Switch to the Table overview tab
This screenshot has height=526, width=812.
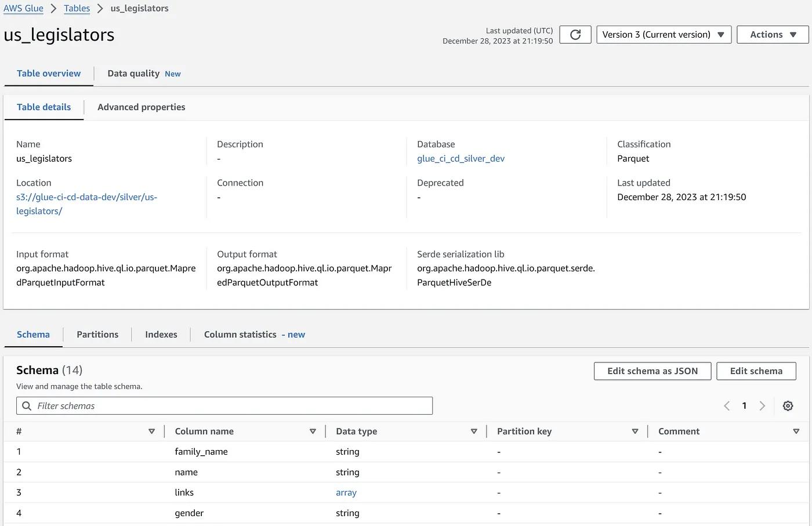coord(49,74)
